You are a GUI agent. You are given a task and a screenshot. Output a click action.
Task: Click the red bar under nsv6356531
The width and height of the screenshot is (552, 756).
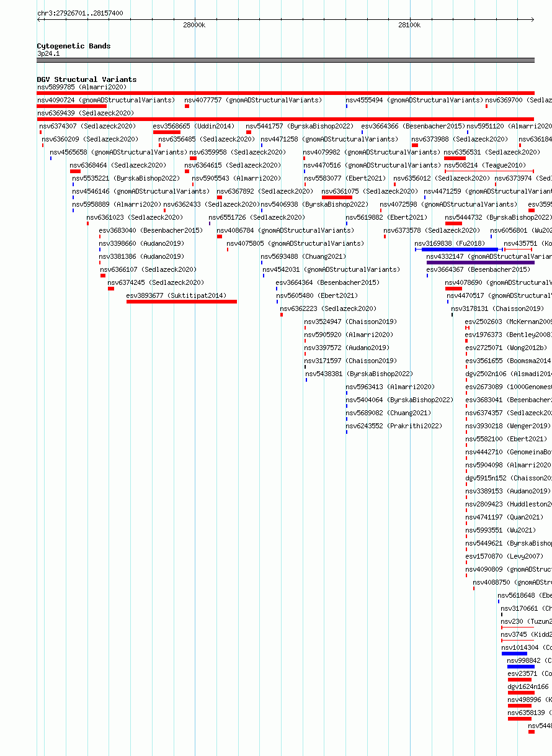[455, 158]
